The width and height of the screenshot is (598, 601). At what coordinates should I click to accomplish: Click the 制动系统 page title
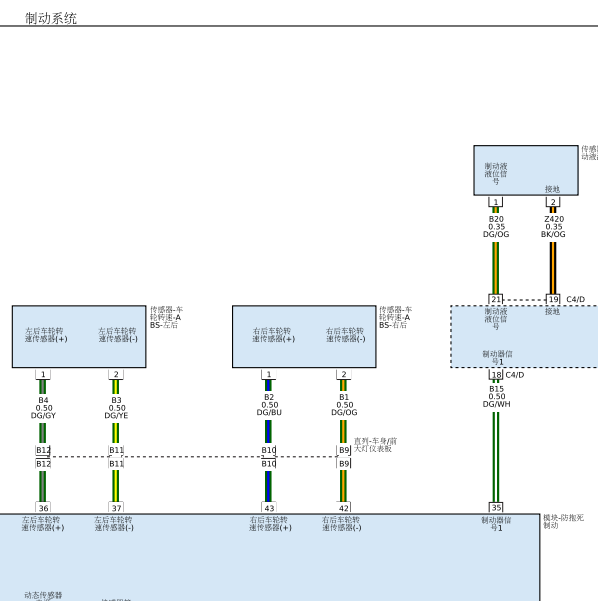coord(51,18)
